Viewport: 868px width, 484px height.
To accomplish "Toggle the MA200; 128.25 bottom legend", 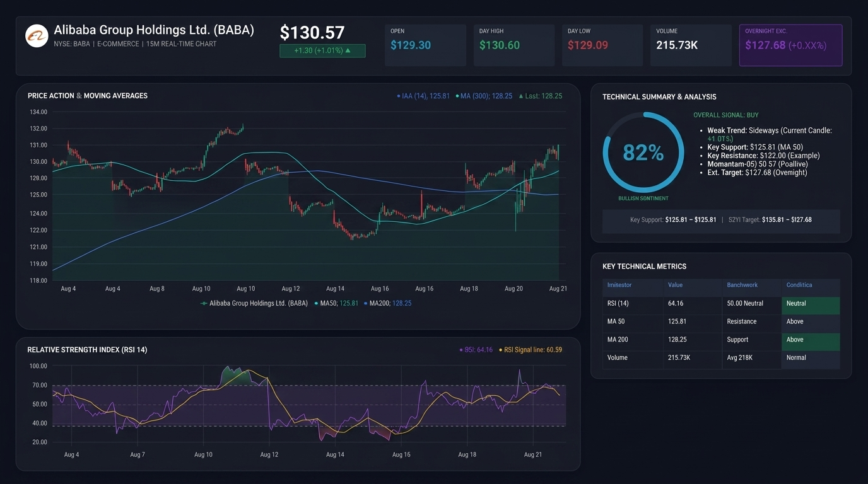I will coord(387,303).
